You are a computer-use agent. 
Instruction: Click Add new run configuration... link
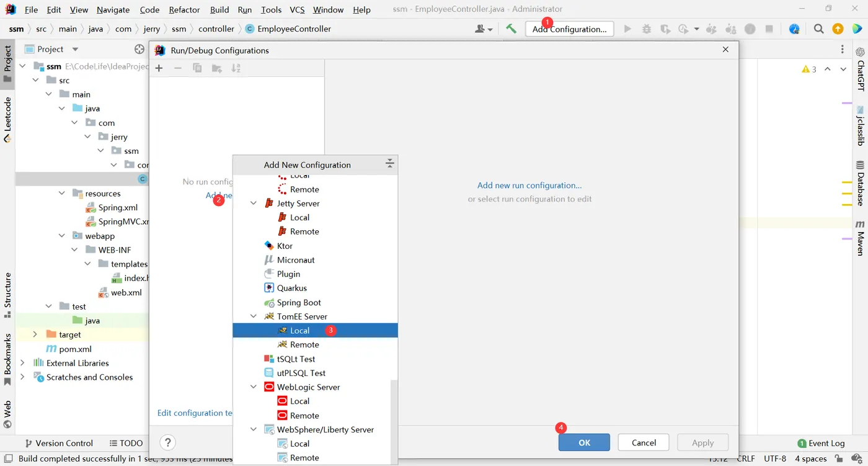tap(529, 185)
